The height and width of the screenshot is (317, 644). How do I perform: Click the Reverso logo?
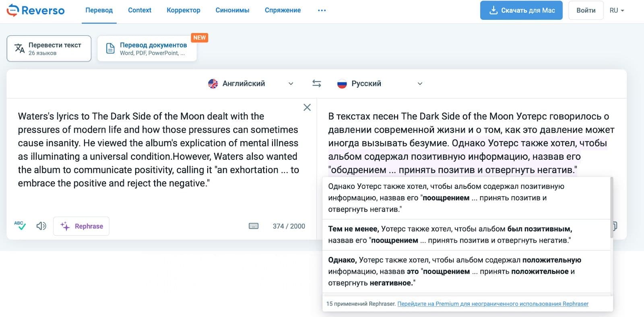click(35, 10)
